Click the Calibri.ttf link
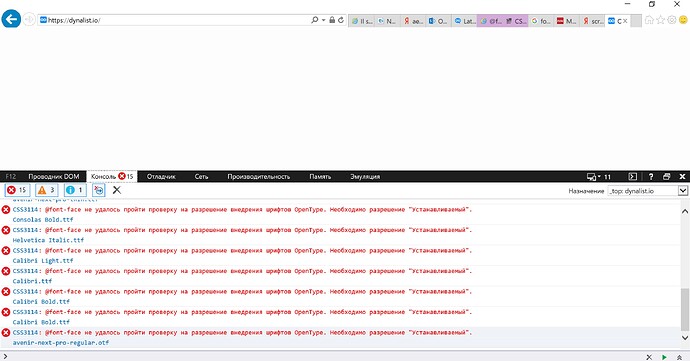690x361 pixels. point(32,281)
